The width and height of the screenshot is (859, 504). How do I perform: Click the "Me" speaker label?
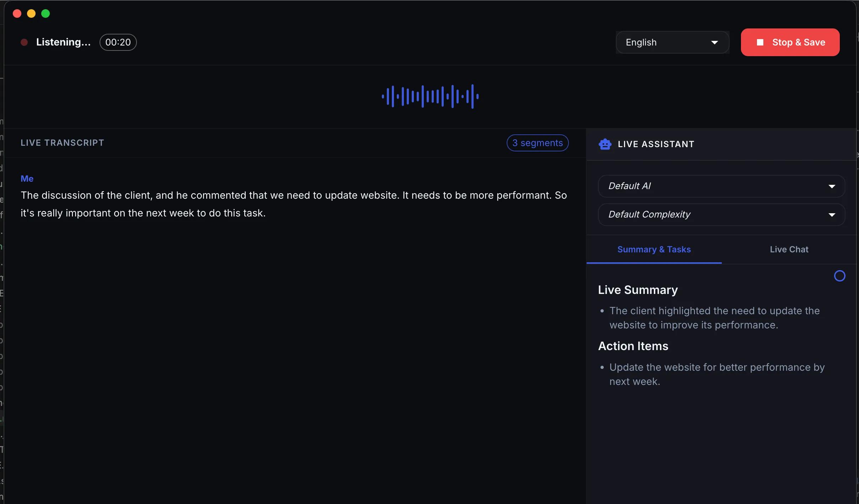tap(27, 178)
